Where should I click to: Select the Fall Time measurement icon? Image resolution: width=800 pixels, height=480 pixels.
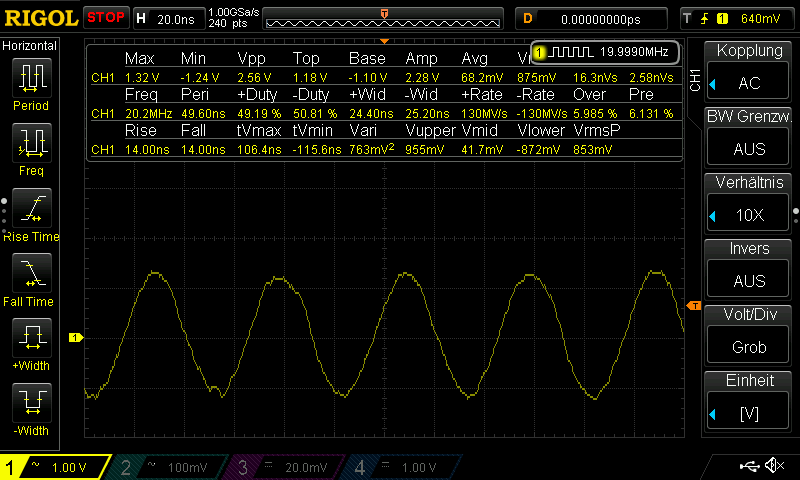[x=32, y=273]
